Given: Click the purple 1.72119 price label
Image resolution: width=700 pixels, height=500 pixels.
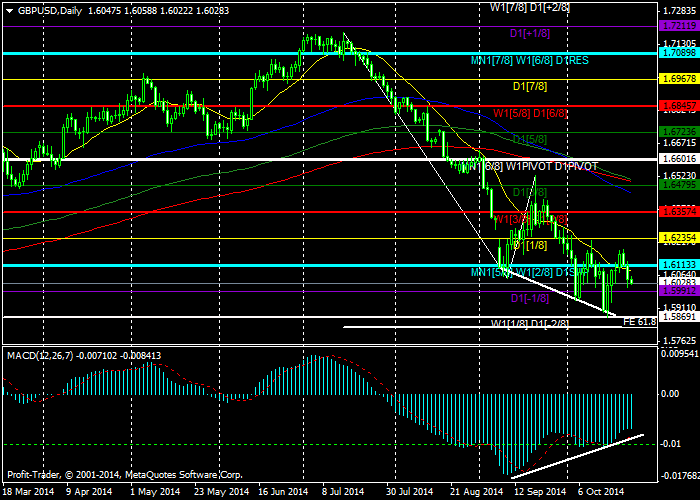Looking at the screenshot, I should (x=679, y=26).
